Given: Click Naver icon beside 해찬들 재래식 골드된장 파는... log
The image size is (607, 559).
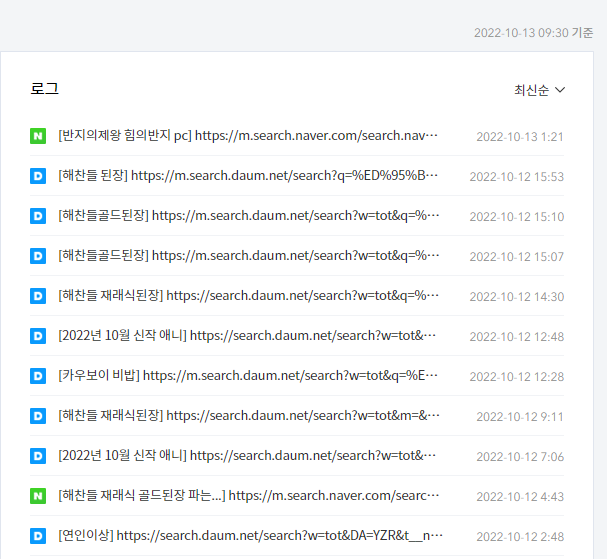Looking at the screenshot, I should click(38, 496).
